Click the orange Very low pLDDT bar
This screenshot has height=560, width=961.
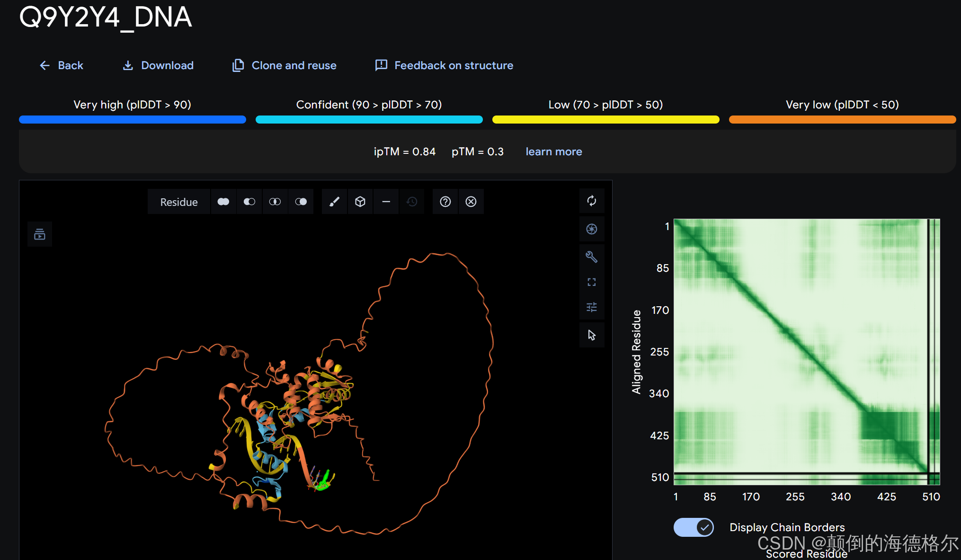842,120
